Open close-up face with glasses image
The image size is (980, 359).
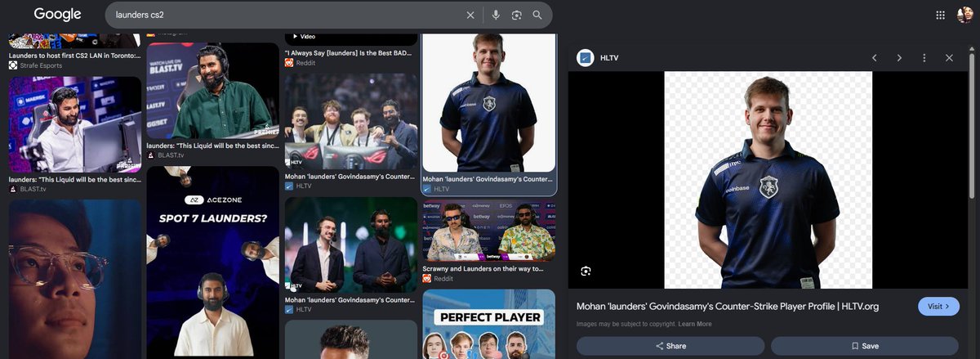75,279
